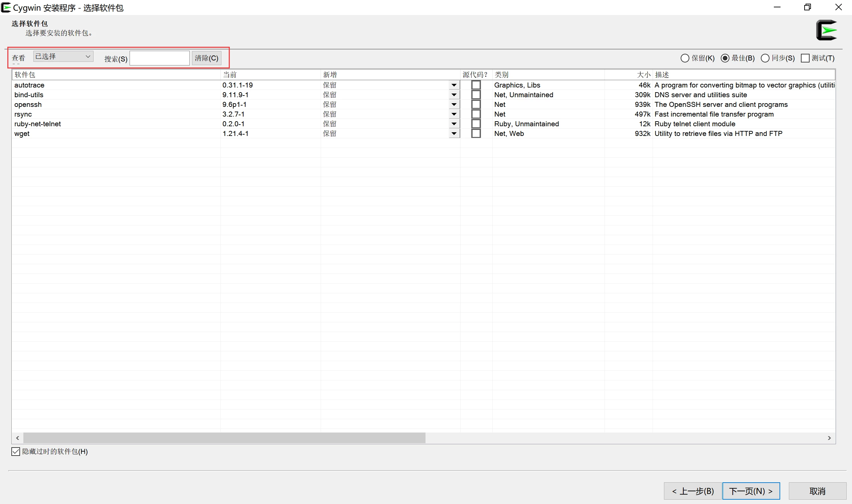Uncheck 隐藏过时的软件包(H) at the bottom
The height and width of the screenshot is (504, 852).
16,451
